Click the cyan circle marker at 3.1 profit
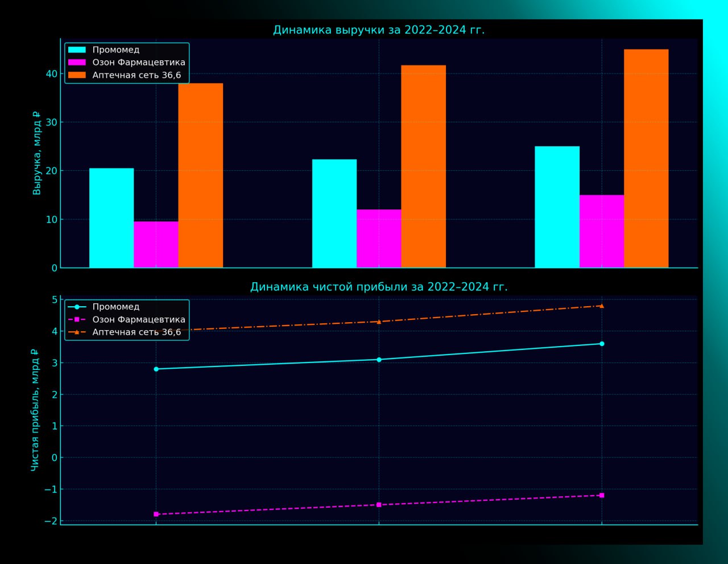The image size is (728, 564). point(379,360)
